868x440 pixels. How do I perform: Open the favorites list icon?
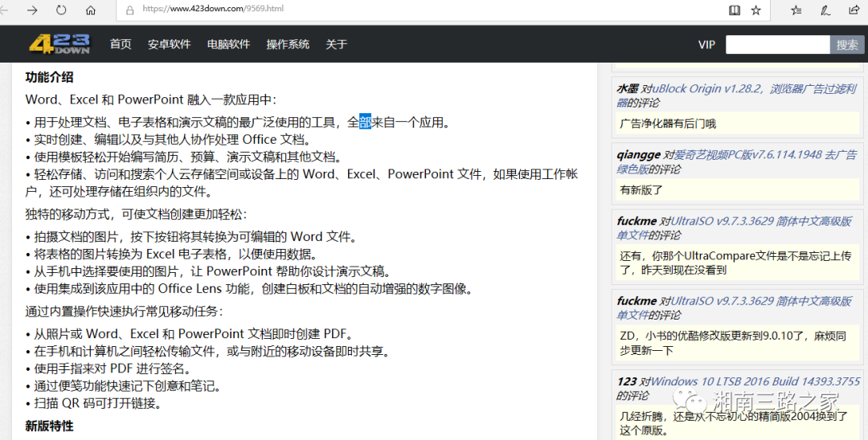click(x=796, y=10)
